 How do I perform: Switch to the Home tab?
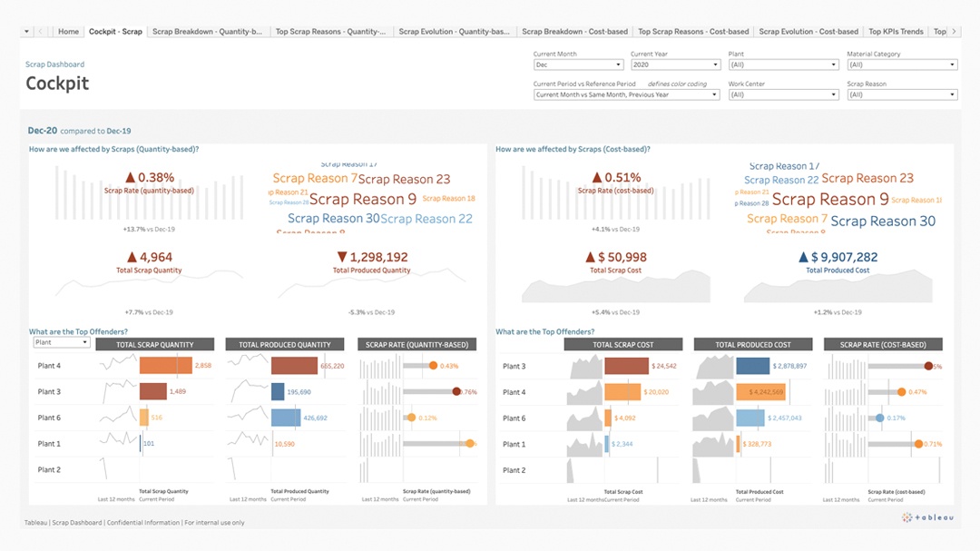tap(69, 31)
